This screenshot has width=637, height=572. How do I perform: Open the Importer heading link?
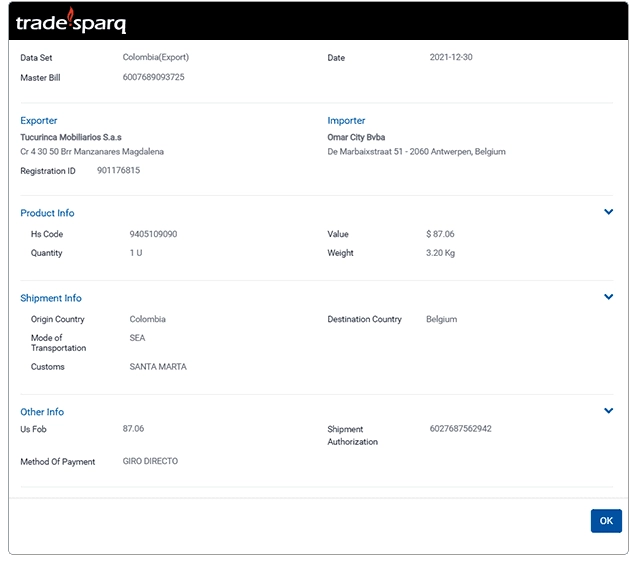pyautogui.click(x=346, y=121)
